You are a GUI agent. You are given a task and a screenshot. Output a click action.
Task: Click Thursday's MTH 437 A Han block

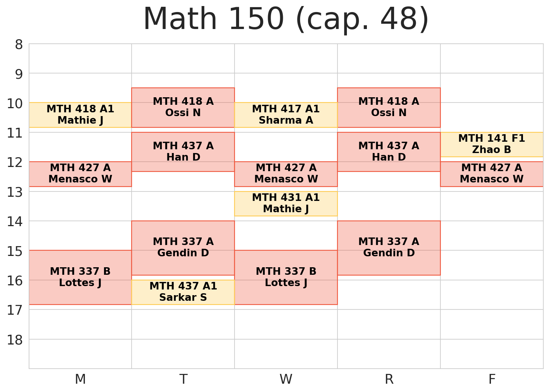[x=389, y=152]
